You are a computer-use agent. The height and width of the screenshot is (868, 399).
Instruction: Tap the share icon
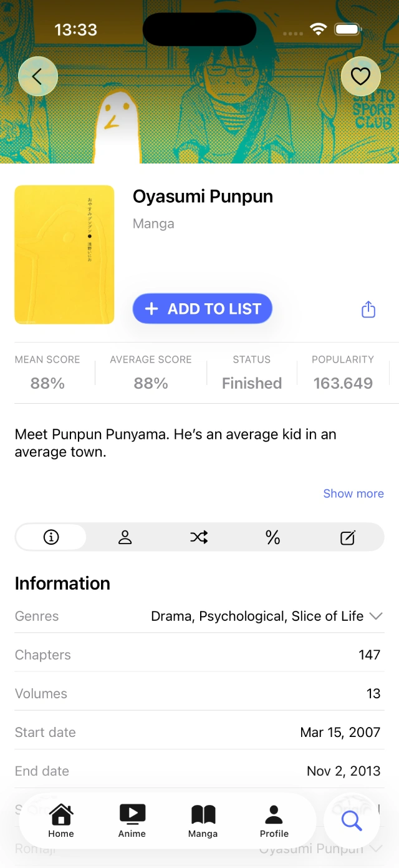368,310
